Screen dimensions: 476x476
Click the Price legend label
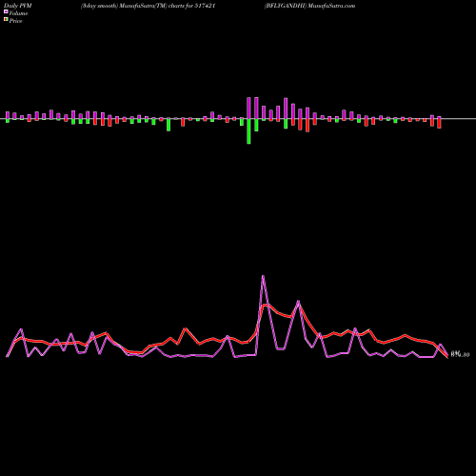tap(15, 21)
